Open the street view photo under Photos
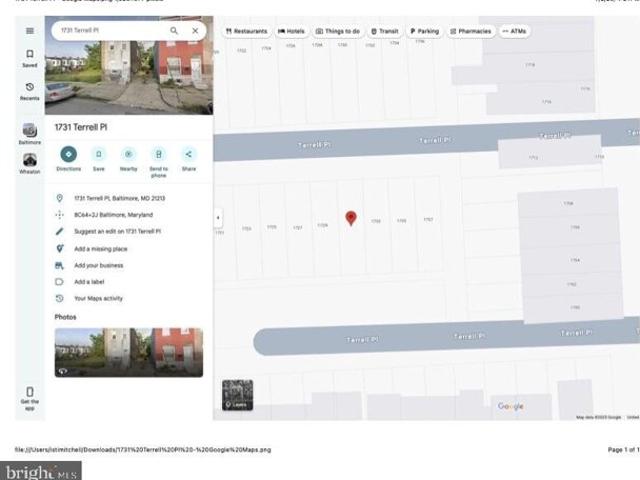640x480 pixels. 129,352
